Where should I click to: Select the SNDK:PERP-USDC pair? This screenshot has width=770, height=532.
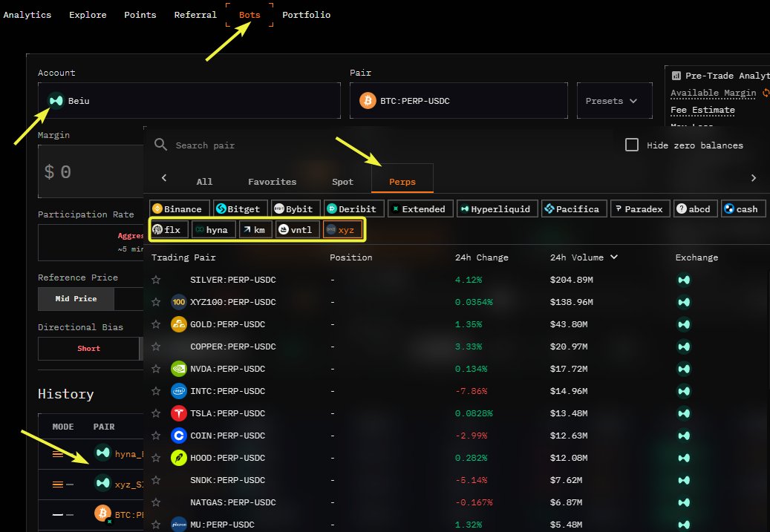227,480
